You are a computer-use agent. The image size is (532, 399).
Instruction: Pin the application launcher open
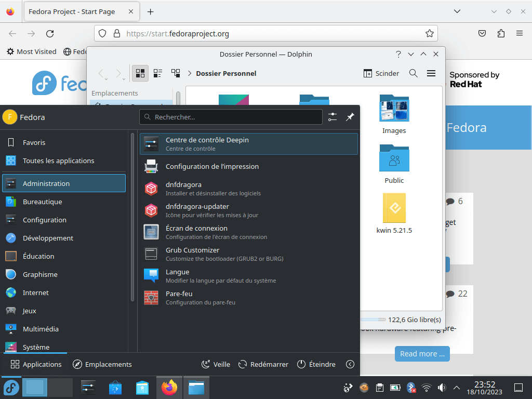click(x=350, y=117)
